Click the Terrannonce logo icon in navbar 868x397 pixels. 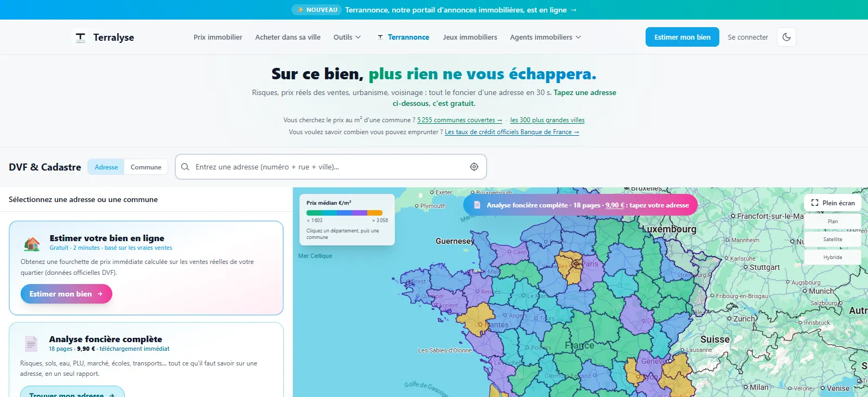pyautogui.click(x=380, y=37)
